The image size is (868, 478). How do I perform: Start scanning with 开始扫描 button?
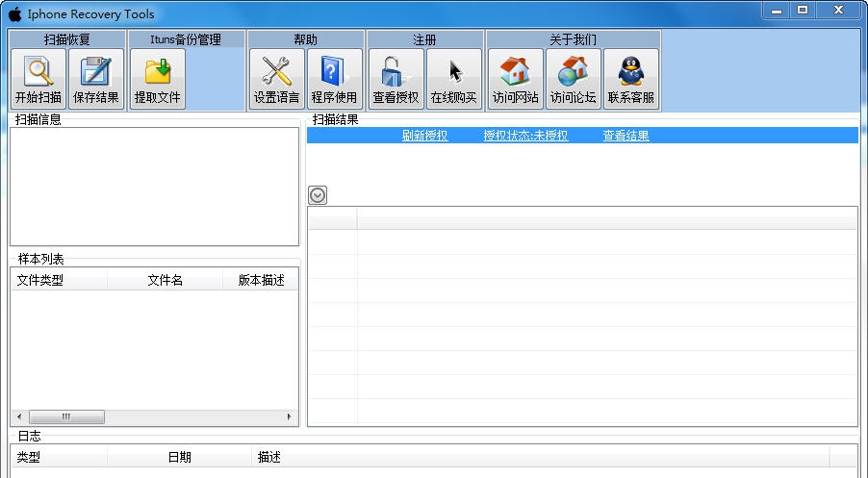(38, 79)
